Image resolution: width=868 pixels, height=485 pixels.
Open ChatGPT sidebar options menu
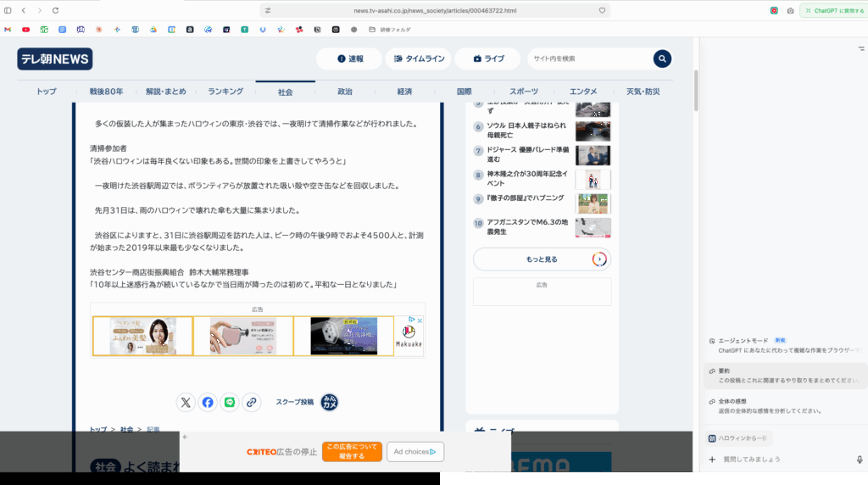860,49
